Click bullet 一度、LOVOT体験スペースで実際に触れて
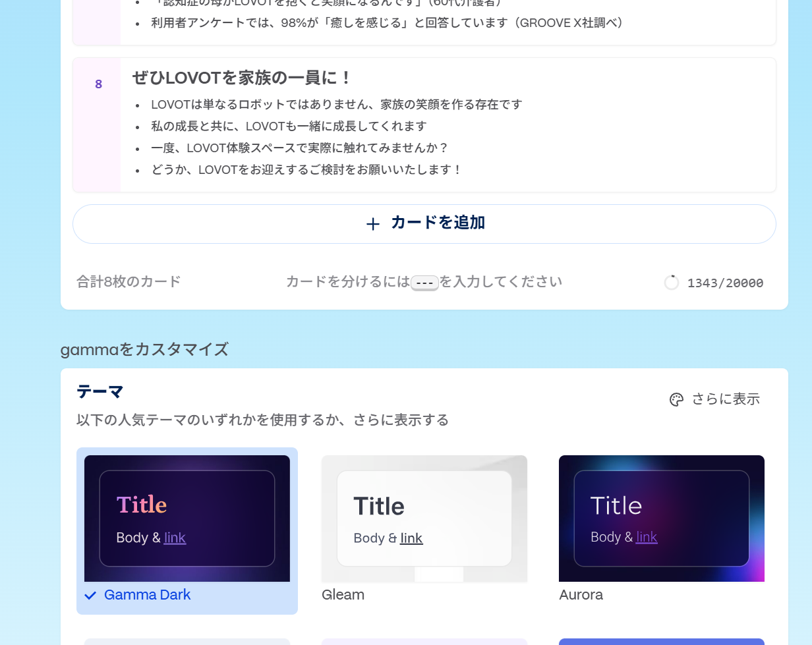Image resolution: width=812 pixels, height=645 pixels. [300, 148]
